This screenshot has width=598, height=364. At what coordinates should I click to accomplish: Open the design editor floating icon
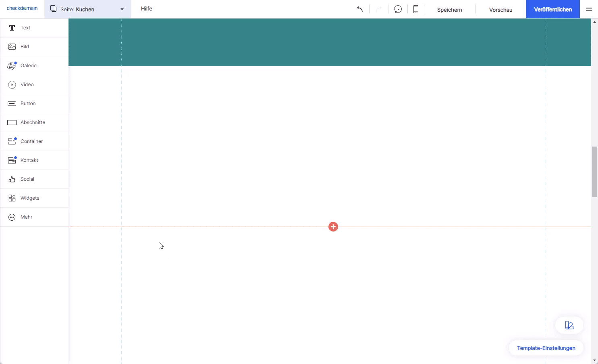click(569, 325)
